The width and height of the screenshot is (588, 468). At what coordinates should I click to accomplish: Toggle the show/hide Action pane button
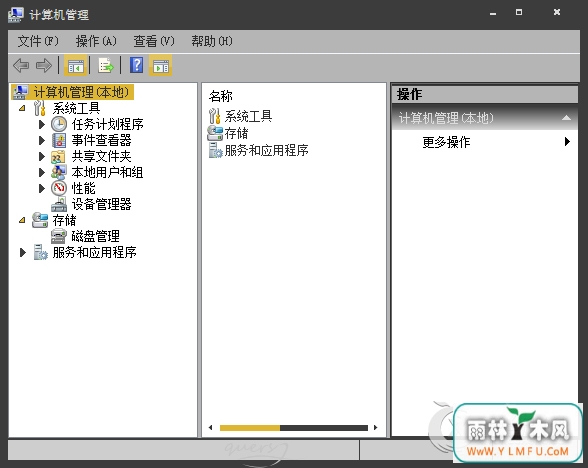click(x=160, y=66)
